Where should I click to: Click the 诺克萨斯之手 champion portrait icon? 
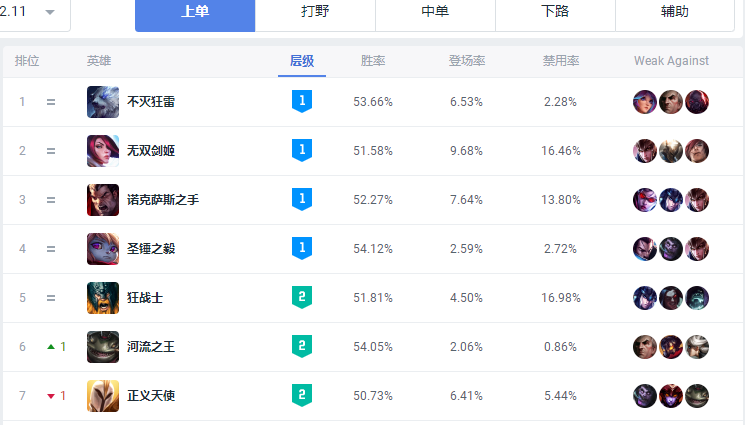tap(103, 200)
